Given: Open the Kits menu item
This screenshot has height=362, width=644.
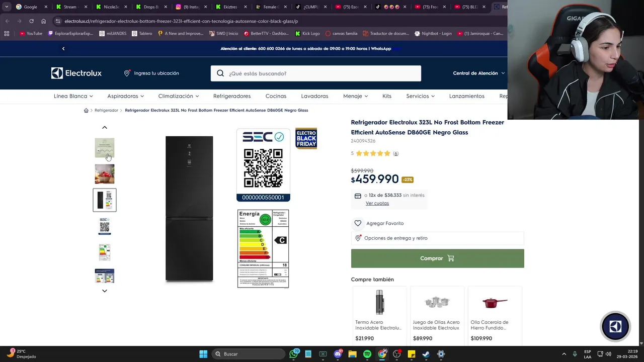Looking at the screenshot, I should [x=387, y=96].
